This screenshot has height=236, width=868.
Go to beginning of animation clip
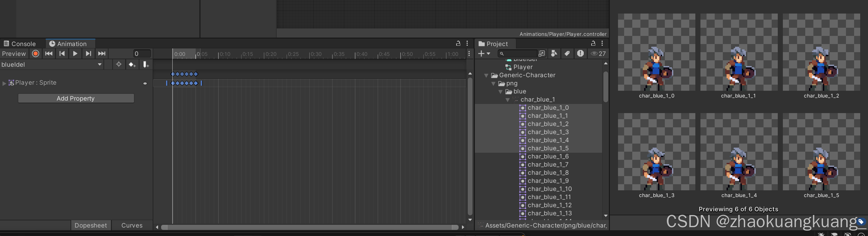pos(49,53)
